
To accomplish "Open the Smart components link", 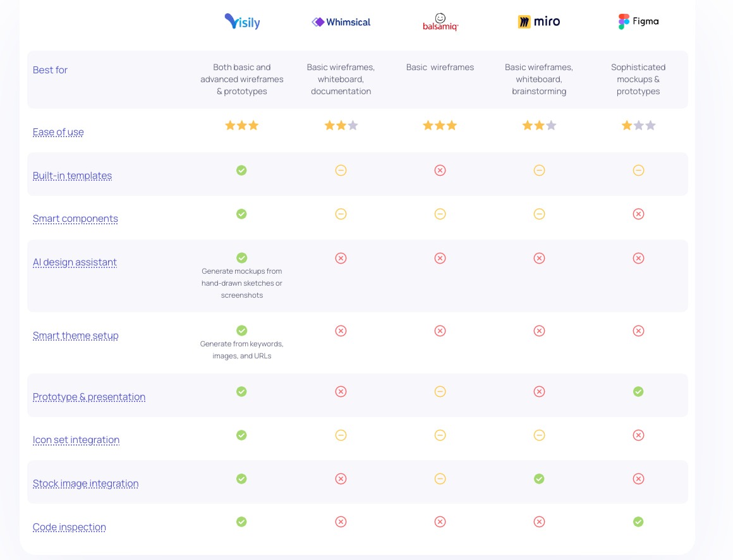I will [75, 219].
